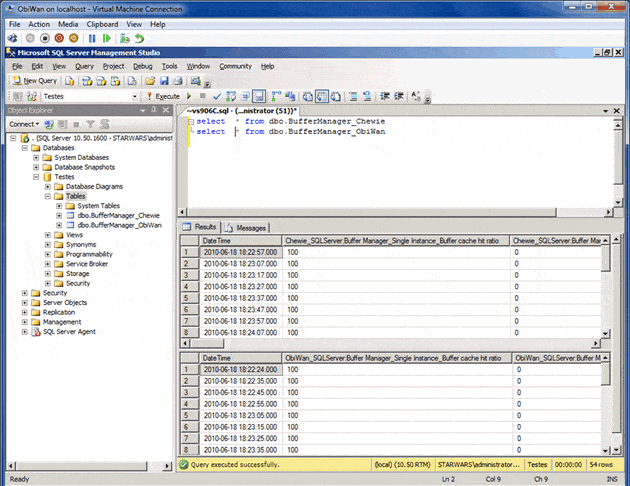
Task: Click the Execute button
Action: [163, 96]
